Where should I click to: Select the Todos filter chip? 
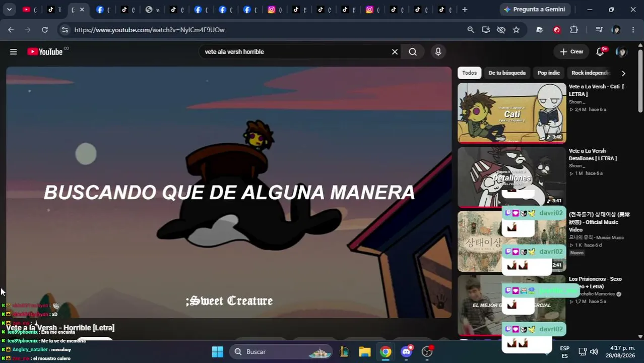(x=469, y=73)
